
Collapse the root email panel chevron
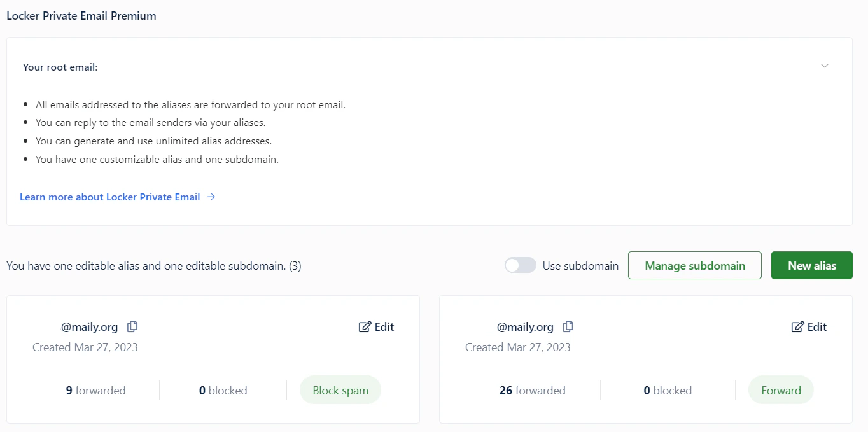click(825, 66)
